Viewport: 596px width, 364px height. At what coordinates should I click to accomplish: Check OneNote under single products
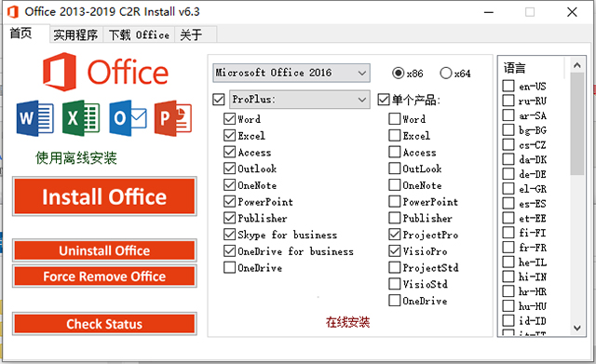pyautogui.click(x=395, y=185)
